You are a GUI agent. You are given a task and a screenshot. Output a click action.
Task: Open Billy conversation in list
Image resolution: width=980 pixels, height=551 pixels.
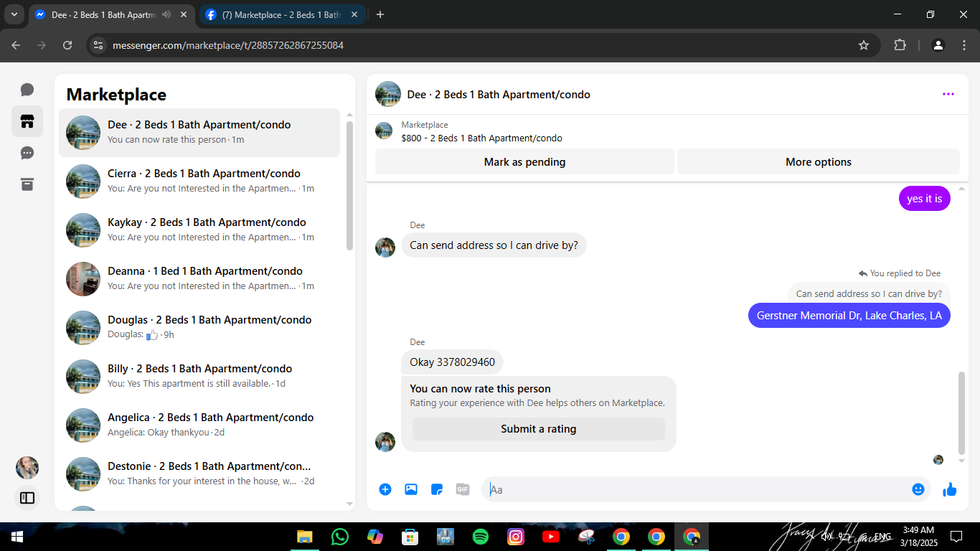point(199,376)
